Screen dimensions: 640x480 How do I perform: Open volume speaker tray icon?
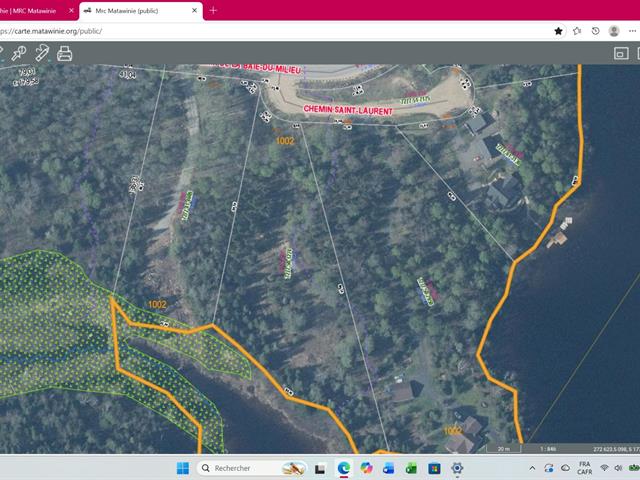coord(619,468)
